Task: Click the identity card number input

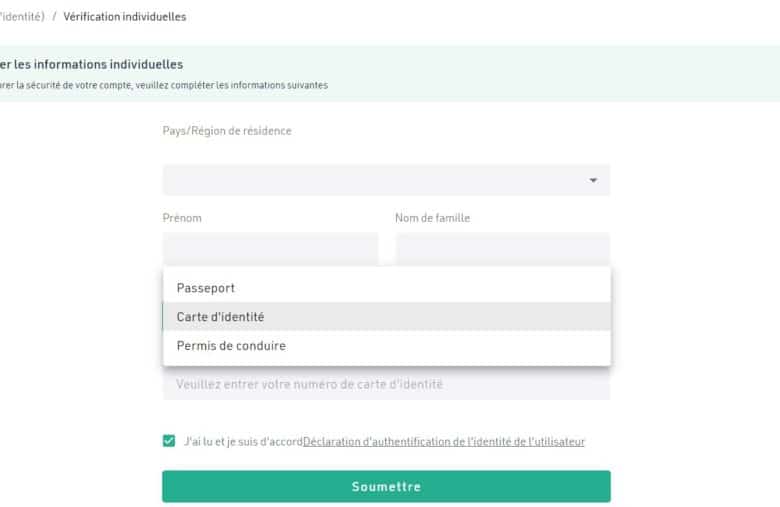Action: (386, 384)
